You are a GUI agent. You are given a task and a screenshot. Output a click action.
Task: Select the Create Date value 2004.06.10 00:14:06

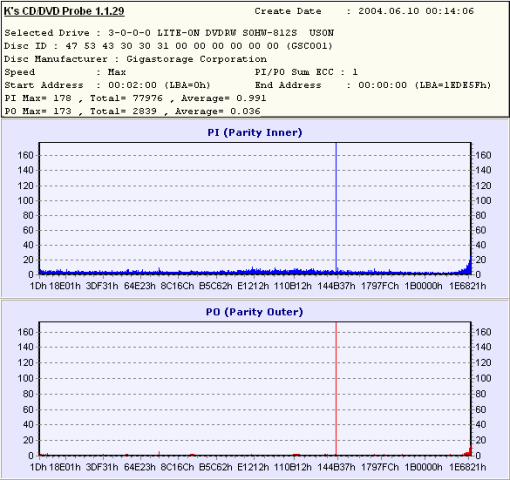click(x=416, y=11)
